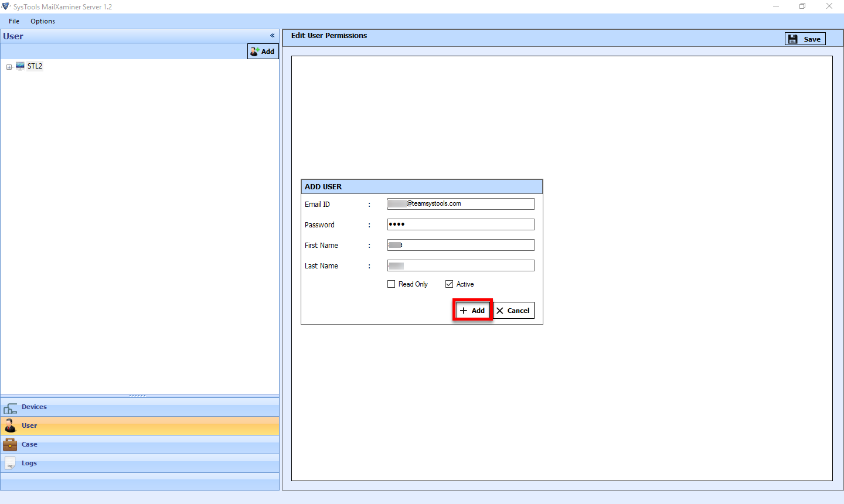Viewport: 844px width, 504px height.
Task: Confirm adding user with Add button
Action: coord(472,311)
